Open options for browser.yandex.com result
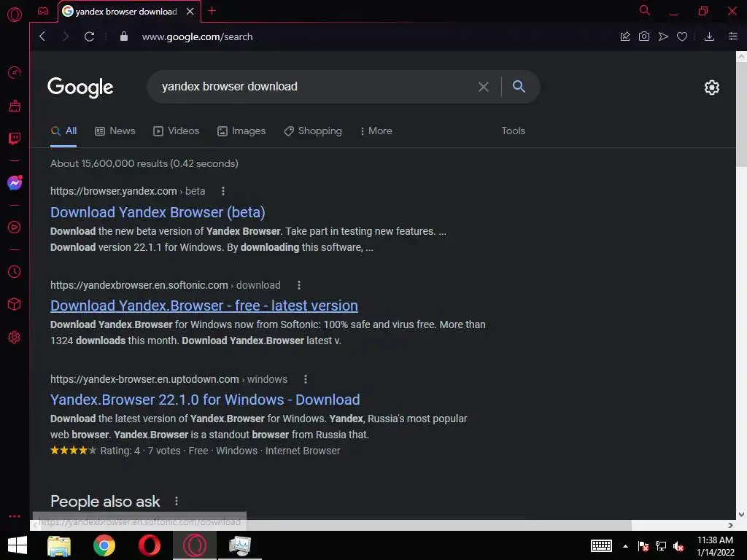The width and height of the screenshot is (747, 560). click(x=223, y=191)
